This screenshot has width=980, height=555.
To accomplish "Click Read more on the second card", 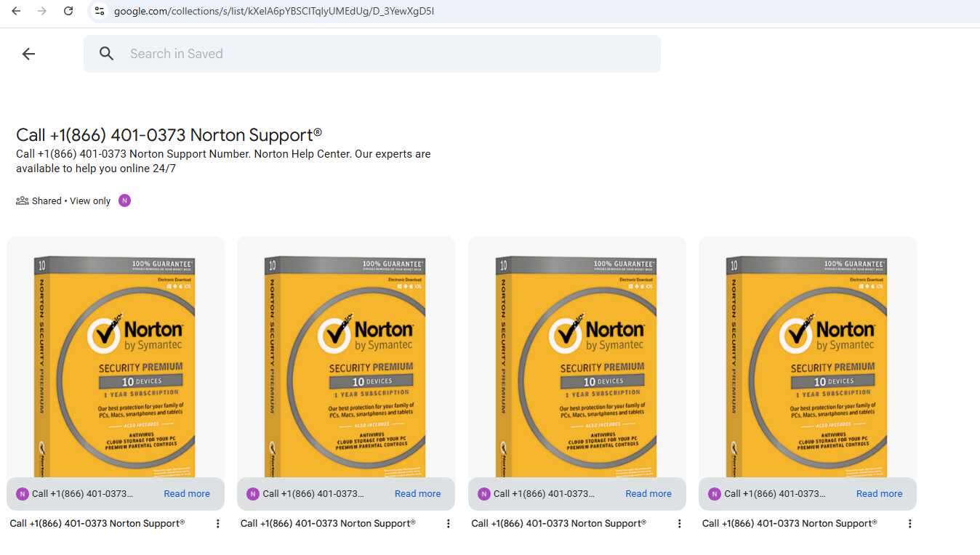I will tap(417, 493).
